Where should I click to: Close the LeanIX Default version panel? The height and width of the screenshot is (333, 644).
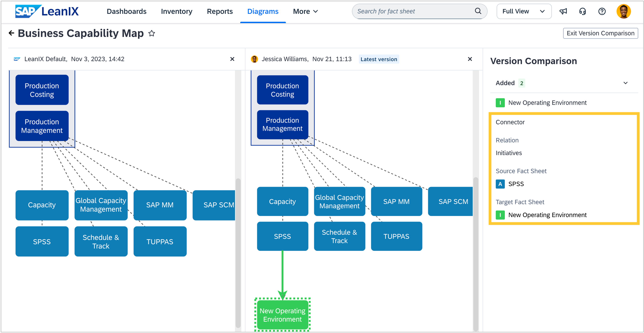pyautogui.click(x=232, y=59)
